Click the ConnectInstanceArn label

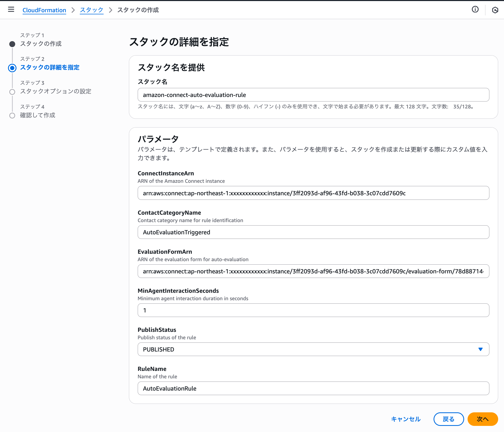[x=166, y=173]
